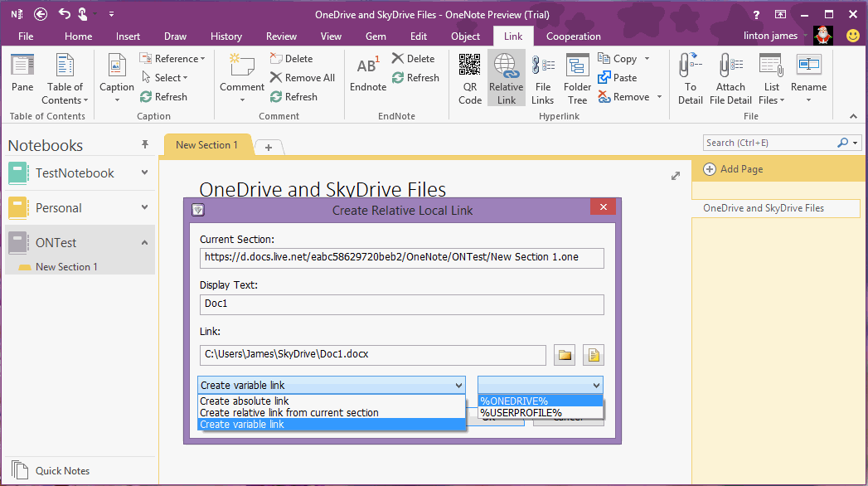The width and height of the screenshot is (868, 486).
Task: Switch to the Draw tab
Action: [176, 36]
